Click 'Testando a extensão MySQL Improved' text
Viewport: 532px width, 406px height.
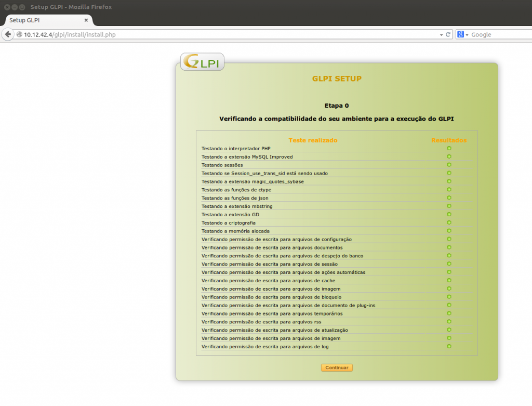point(247,157)
